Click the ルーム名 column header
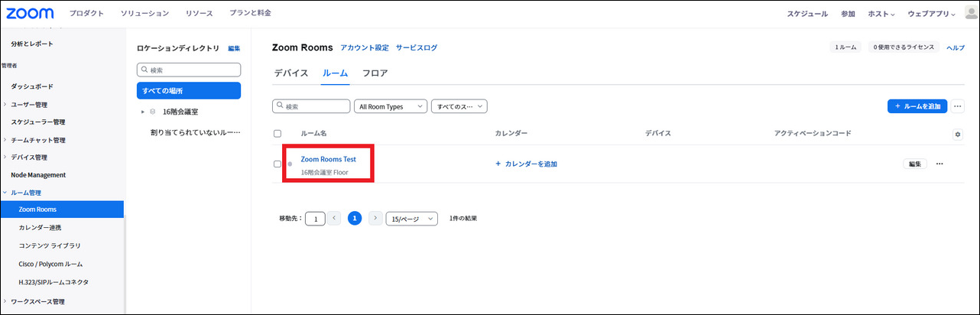This screenshot has height=315, width=980. 313,134
